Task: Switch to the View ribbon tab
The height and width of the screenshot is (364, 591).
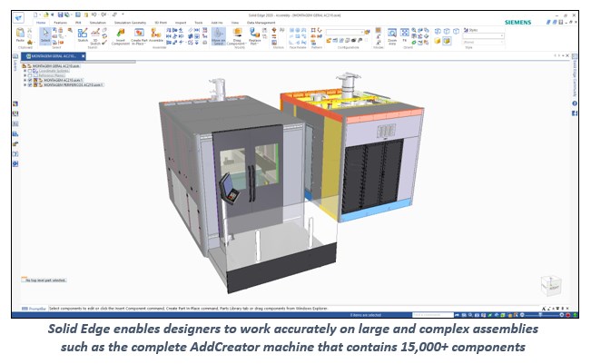Action: [x=235, y=23]
